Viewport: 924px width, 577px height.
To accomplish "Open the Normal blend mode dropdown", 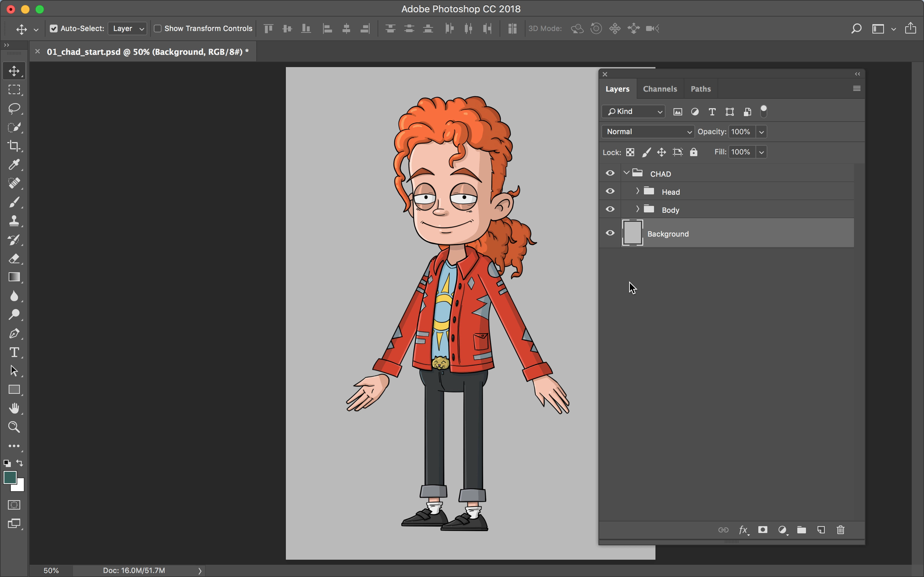I will (648, 132).
